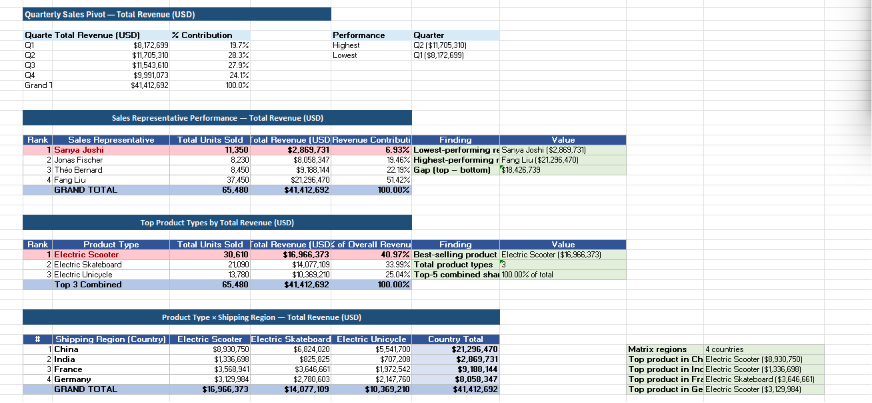
Task: Select Q4 revenue cell '$9,991,073'
Action: coord(112,75)
